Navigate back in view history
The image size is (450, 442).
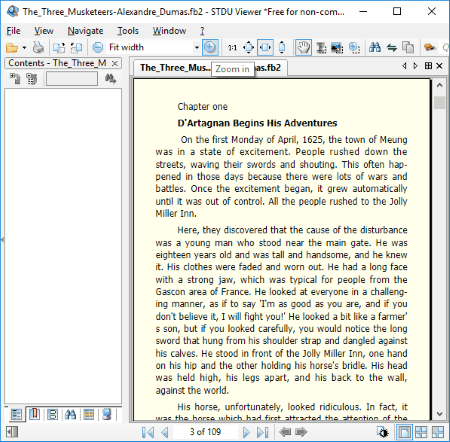285,432
